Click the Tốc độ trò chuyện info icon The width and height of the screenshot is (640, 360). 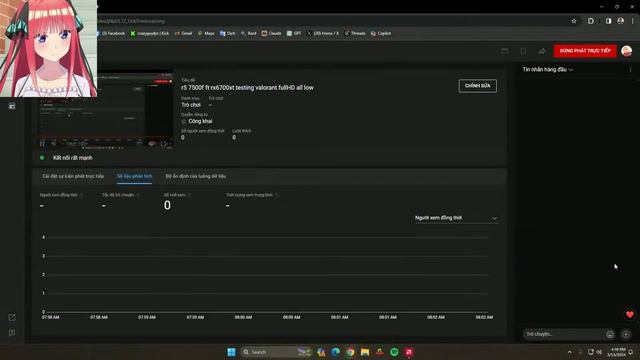[138, 195]
